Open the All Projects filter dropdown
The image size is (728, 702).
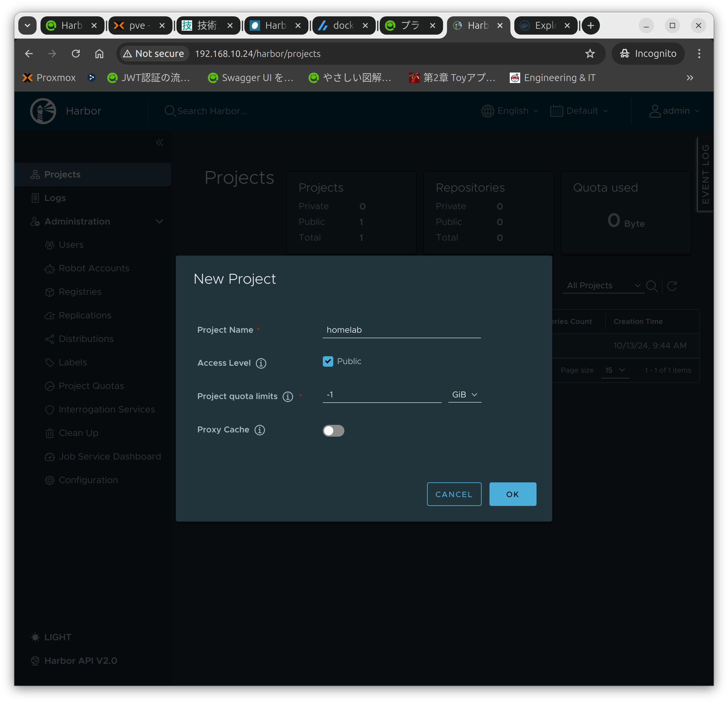pos(603,286)
